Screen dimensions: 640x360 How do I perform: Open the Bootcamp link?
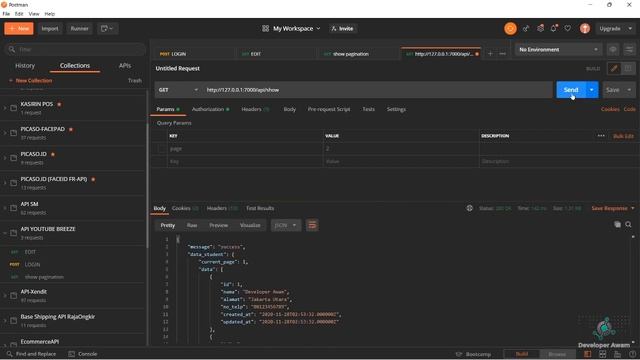[473, 354]
